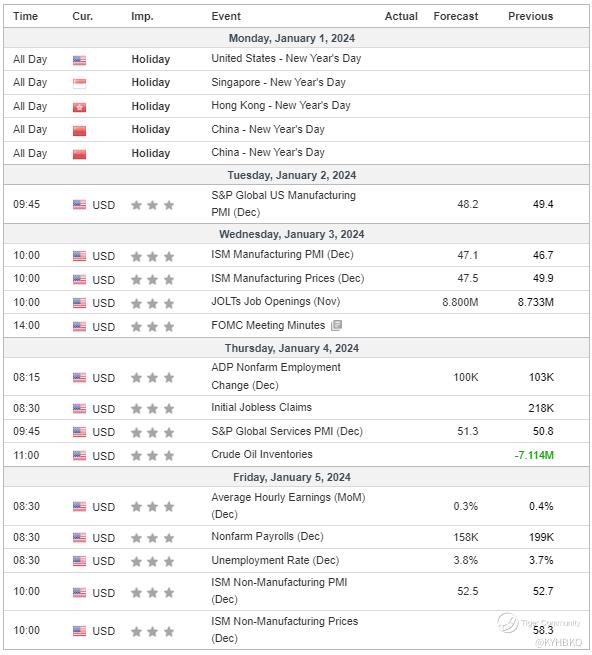This screenshot has height=655, width=592.
Task: Click the Time column header
Action: tap(25, 16)
